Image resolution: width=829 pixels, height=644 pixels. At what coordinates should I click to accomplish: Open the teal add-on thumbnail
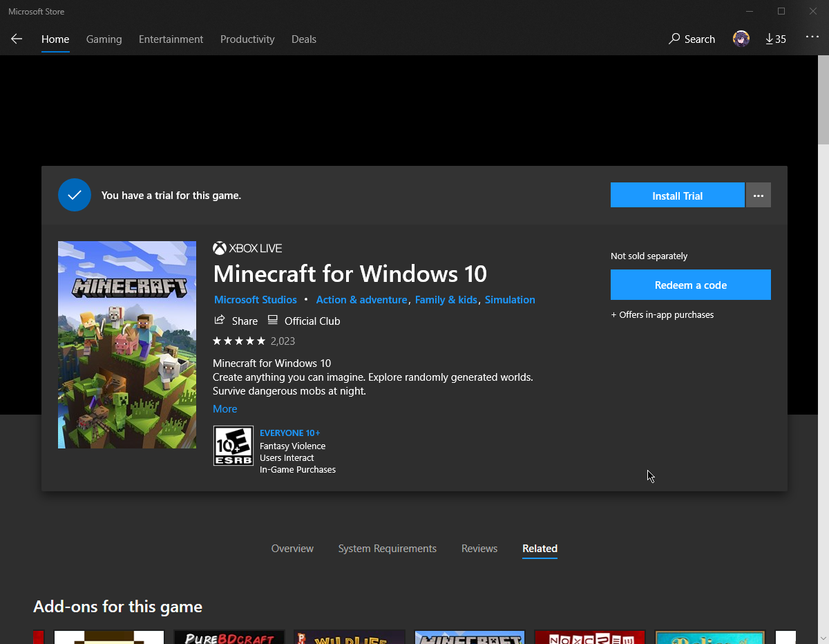click(x=710, y=637)
